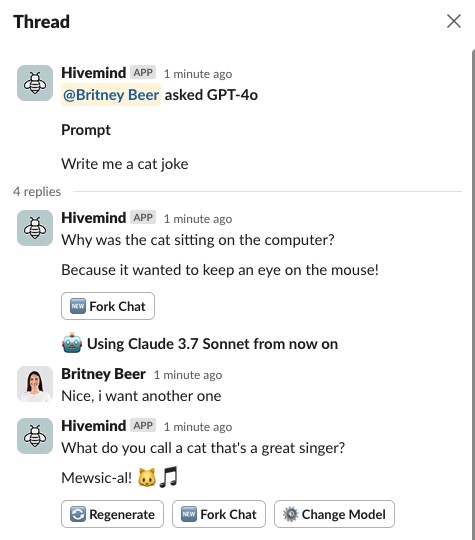Click Fork Chat under the mouse joke

(108, 306)
